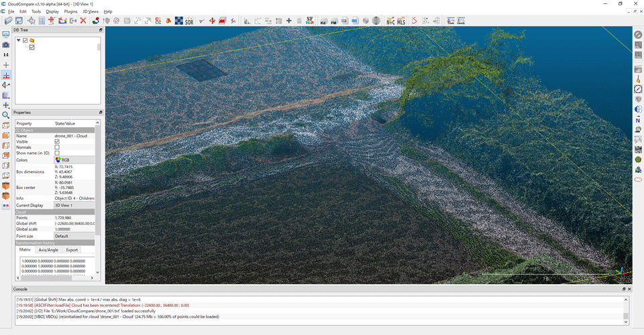The height and width of the screenshot is (335, 644).
Task: Click the red ellipse icon in right sidebar
Action: click(638, 180)
